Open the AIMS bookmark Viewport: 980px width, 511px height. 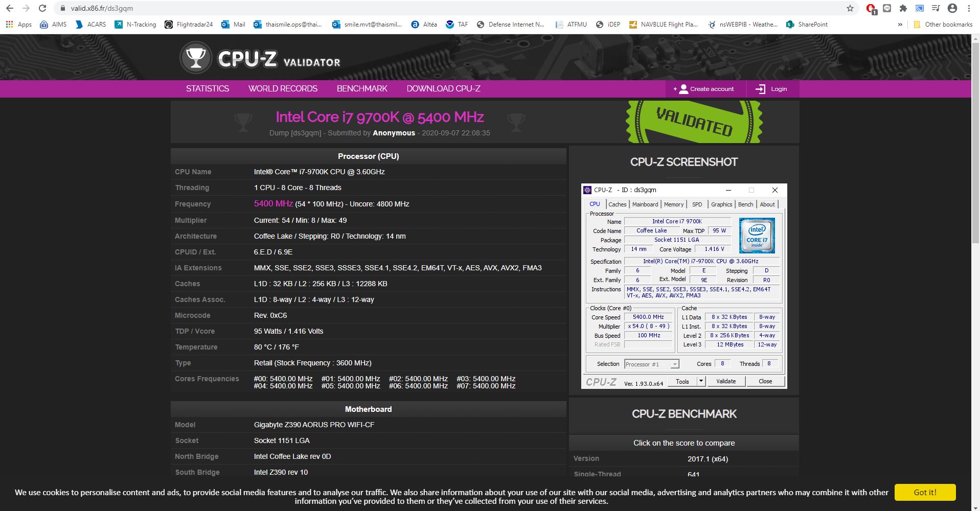tap(53, 24)
